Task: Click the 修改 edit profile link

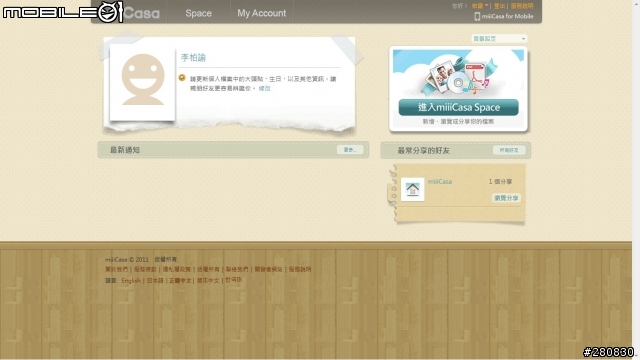Action: tap(264, 88)
